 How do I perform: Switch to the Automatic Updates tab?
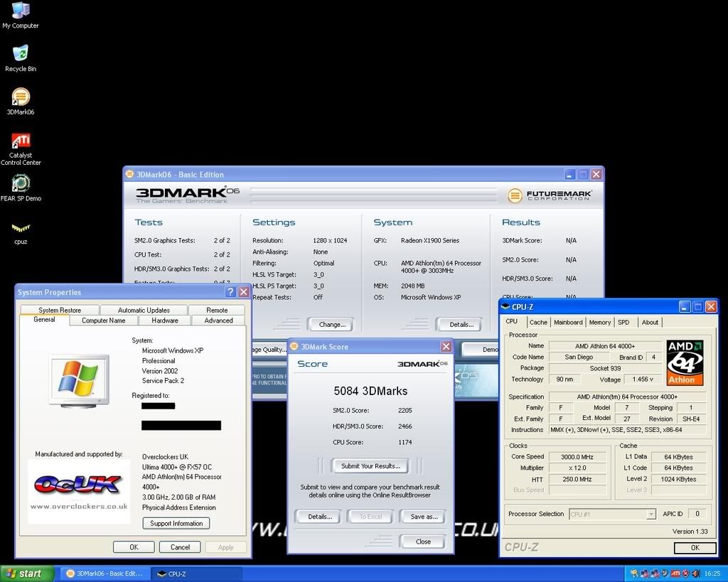point(144,310)
